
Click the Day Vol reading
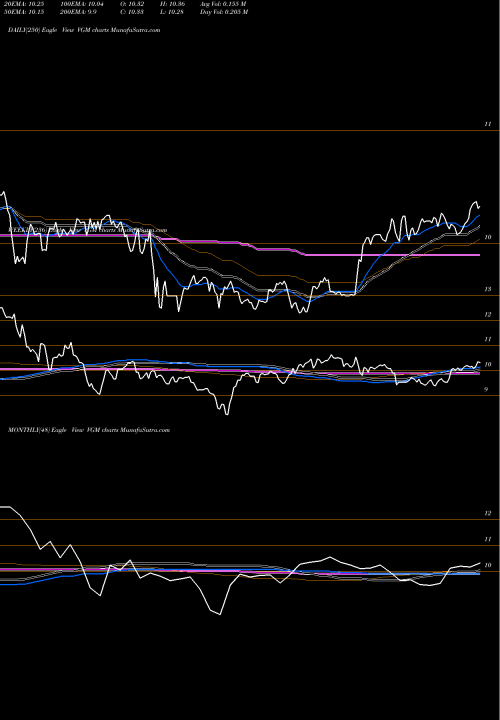point(224,12)
